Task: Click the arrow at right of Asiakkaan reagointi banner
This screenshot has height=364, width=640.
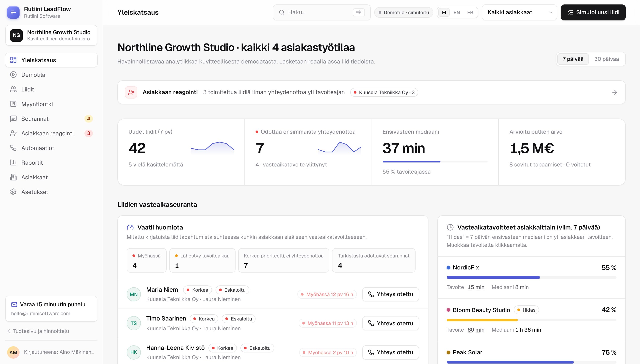Action: (614, 92)
